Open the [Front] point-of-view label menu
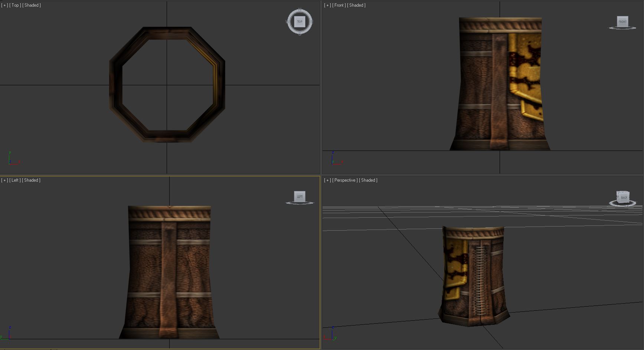The image size is (644, 350). [x=339, y=5]
